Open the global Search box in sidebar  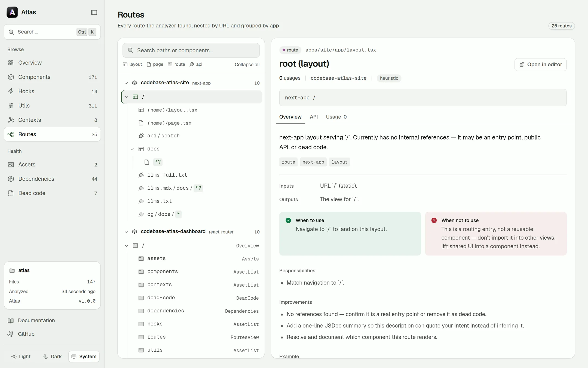[52, 32]
